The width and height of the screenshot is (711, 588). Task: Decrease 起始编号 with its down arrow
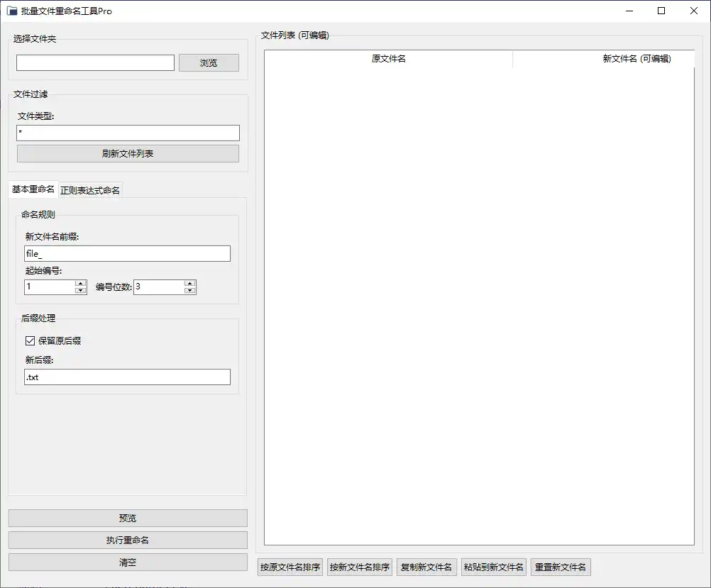[x=81, y=291]
